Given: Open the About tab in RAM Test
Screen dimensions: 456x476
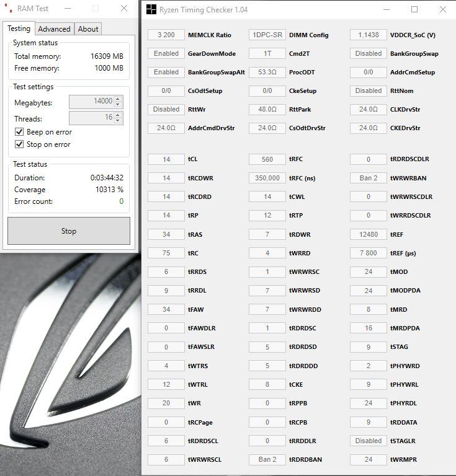Looking at the screenshot, I should 88,29.
